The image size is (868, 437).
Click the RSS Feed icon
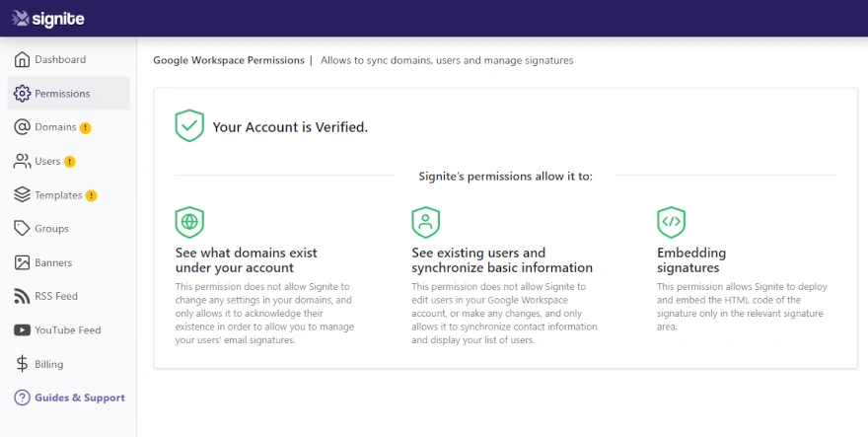(x=22, y=296)
